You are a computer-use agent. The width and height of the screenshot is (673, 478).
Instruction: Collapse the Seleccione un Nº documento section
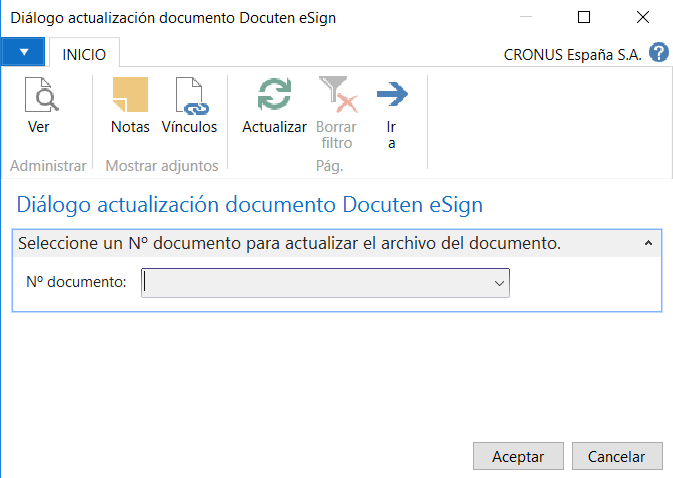(x=648, y=243)
